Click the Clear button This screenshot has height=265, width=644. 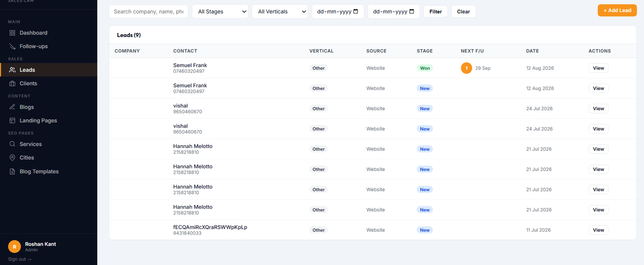[x=463, y=12]
